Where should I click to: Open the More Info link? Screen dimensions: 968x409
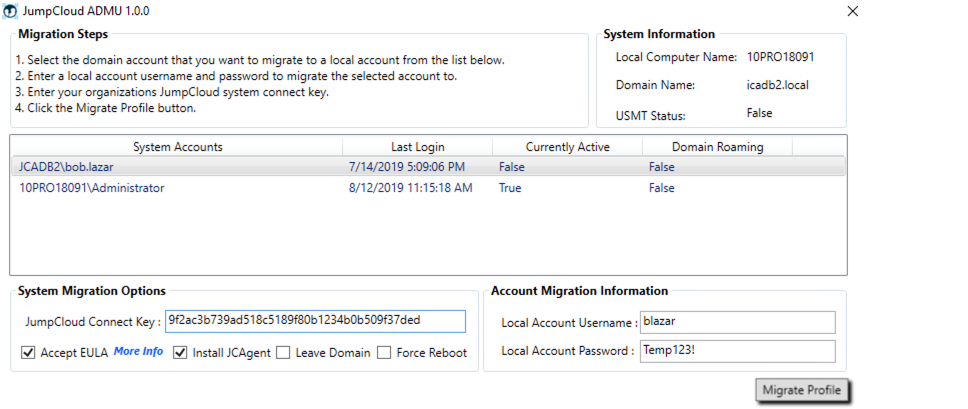[x=138, y=352]
